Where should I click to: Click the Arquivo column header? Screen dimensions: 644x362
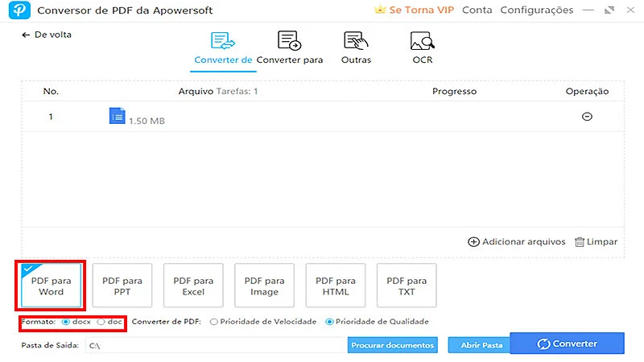(196, 92)
